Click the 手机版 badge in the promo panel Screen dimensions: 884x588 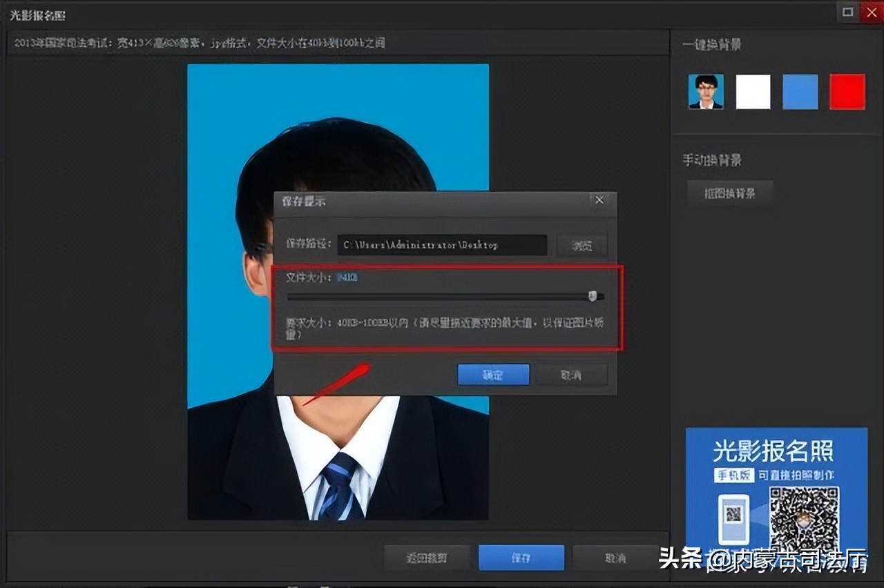click(736, 475)
